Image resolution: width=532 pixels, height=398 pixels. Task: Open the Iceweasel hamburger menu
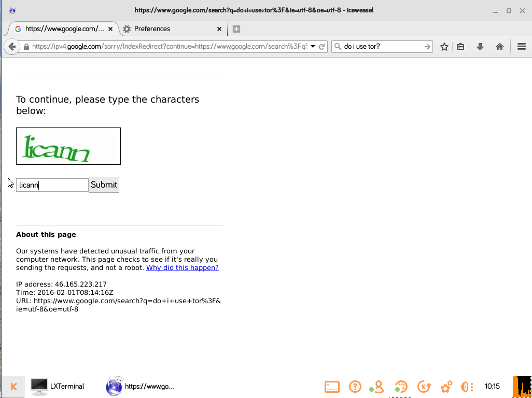pyautogui.click(x=522, y=46)
